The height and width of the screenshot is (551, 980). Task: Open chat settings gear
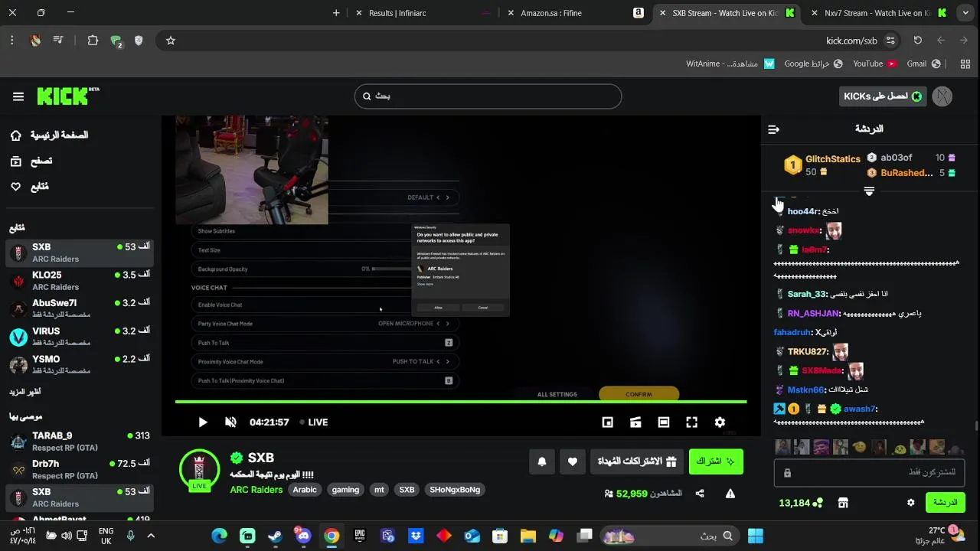[910, 503]
